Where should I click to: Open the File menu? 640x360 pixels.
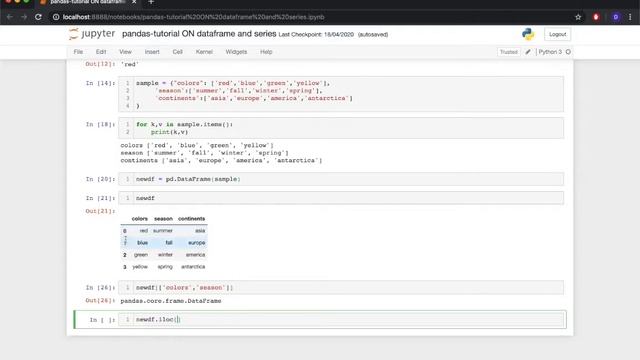tap(78, 52)
